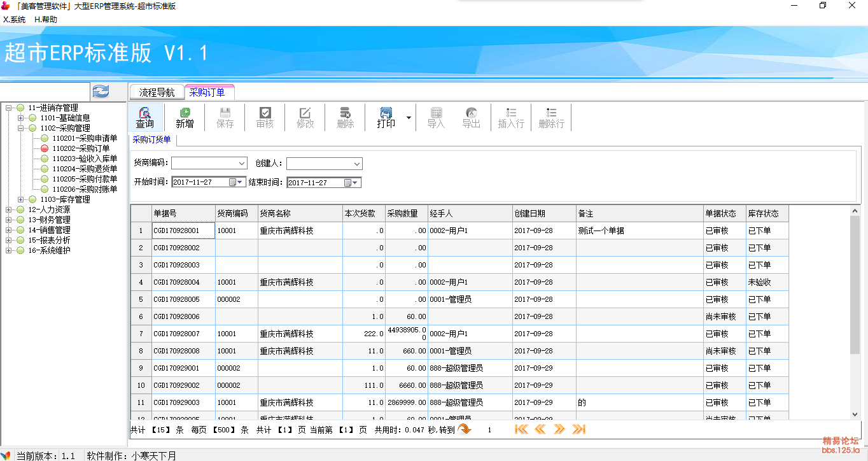The width and height of the screenshot is (868, 461).
Task: Open 110206-采购对账单 in the tree
Action: click(85, 189)
